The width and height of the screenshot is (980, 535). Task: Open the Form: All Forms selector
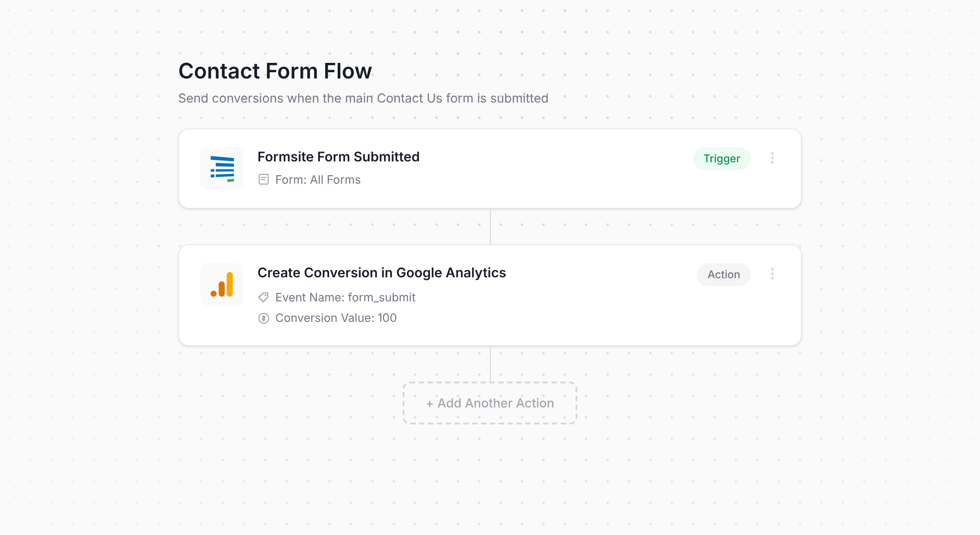[318, 179]
